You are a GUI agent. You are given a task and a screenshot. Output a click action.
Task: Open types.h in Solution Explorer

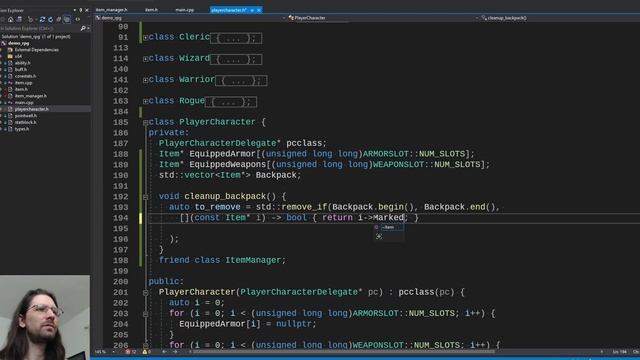click(x=22, y=129)
